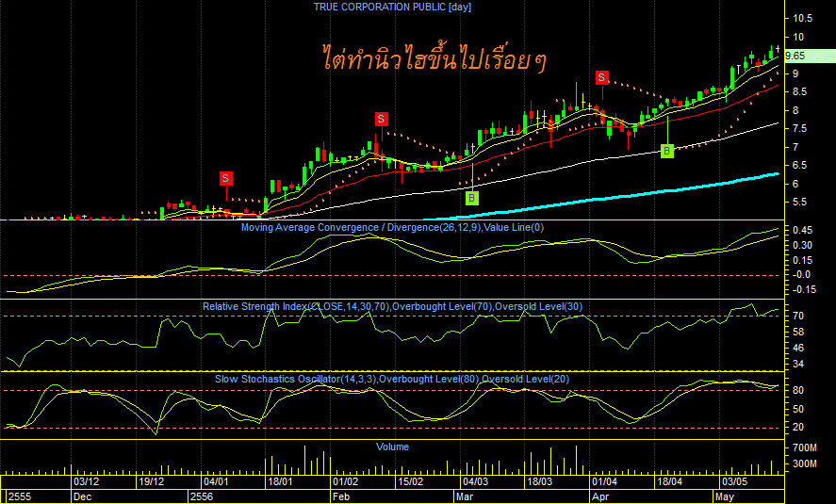This screenshot has height=504, width=836.
Task: Click the 18/04 date label
Action: (669, 482)
